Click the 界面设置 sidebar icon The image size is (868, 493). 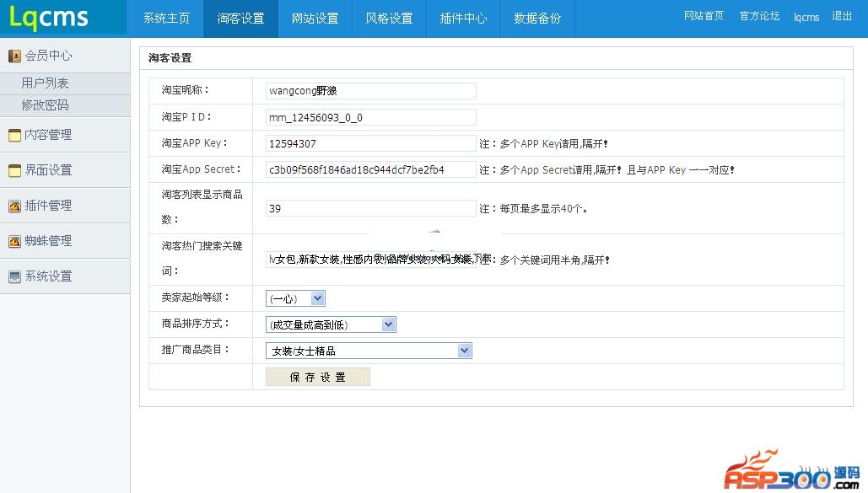pyautogui.click(x=14, y=170)
